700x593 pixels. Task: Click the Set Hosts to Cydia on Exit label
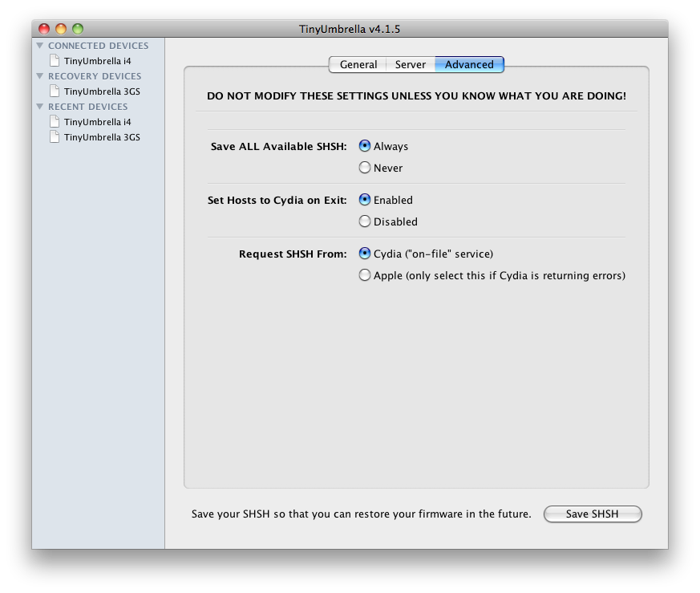[x=277, y=200]
